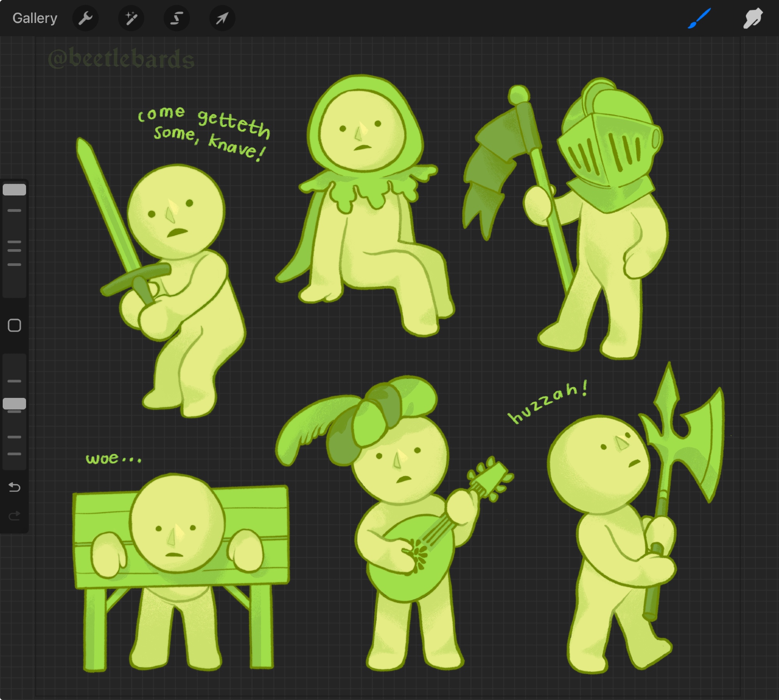Open the Adjustments magic wand menu

coord(131,18)
